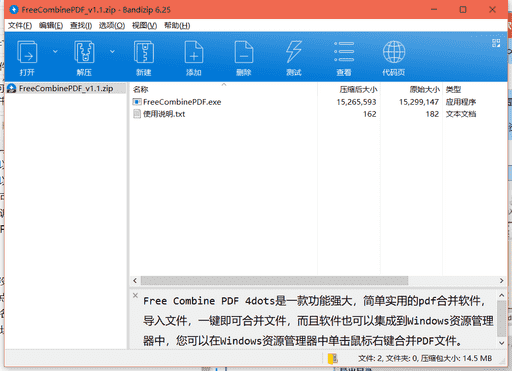
Task: Click the horizontal scrollbar left arrow
Action: point(135,281)
